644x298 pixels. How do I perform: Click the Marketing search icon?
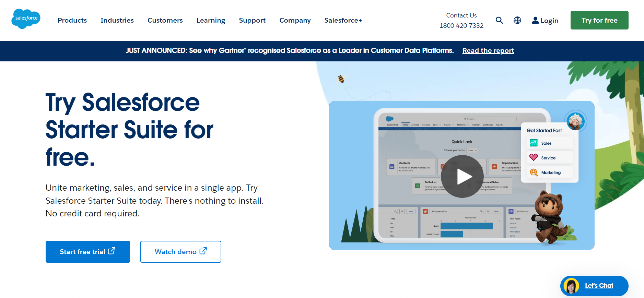(x=534, y=172)
